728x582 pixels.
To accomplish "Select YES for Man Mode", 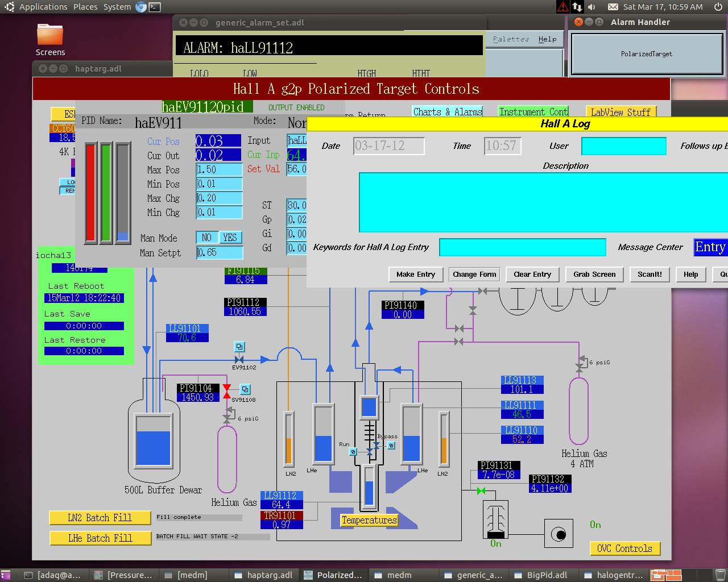I will point(230,238).
